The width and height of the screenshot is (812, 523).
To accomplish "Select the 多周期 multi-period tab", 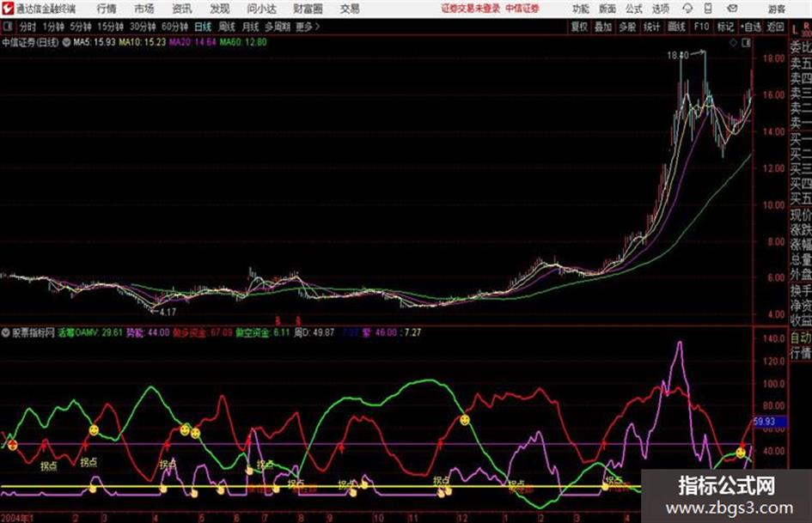I will click(x=277, y=27).
